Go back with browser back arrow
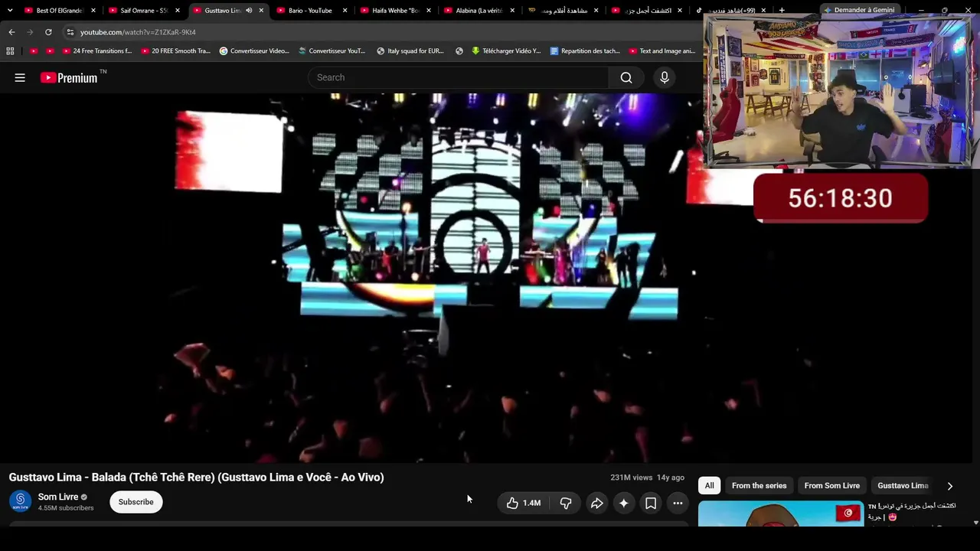 [x=11, y=32]
